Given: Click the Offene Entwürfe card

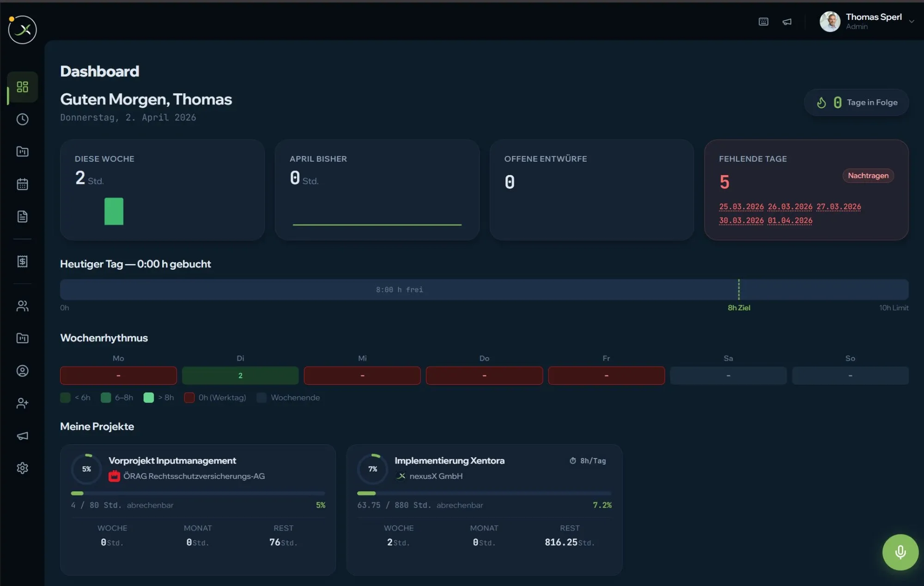Looking at the screenshot, I should point(591,190).
